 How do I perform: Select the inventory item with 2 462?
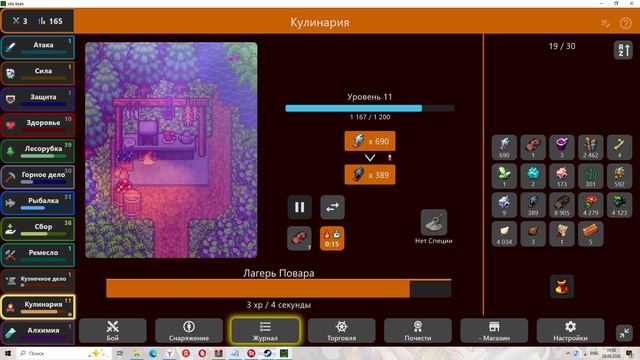point(591,147)
